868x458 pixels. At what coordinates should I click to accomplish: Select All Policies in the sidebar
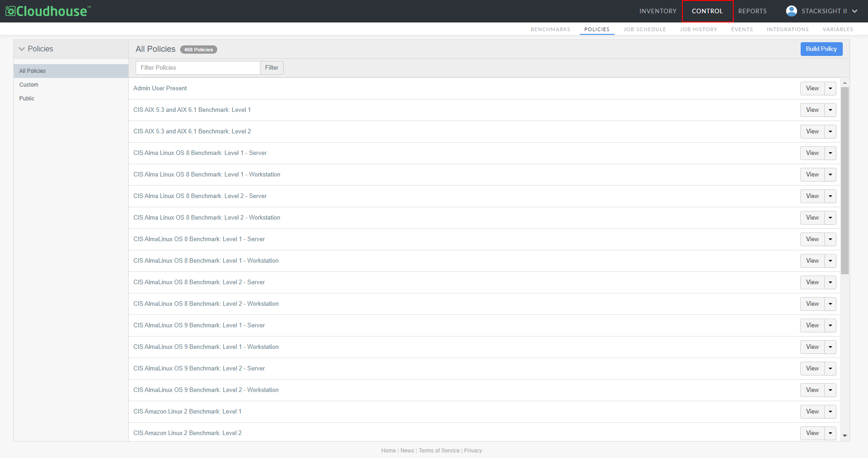(71, 71)
